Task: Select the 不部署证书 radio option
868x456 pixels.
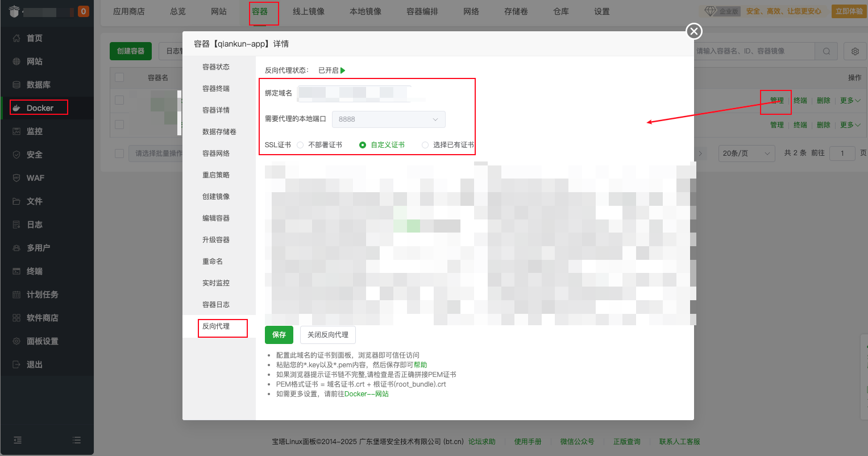Action: [x=300, y=145]
